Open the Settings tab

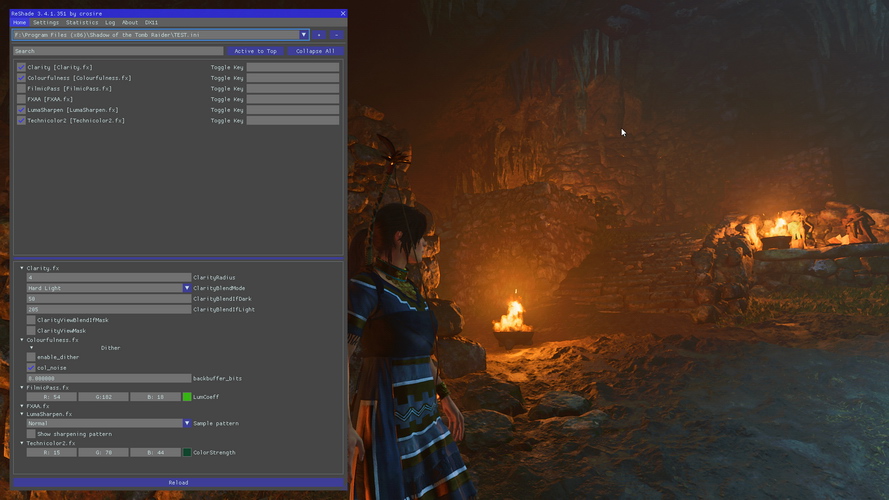[x=46, y=23]
